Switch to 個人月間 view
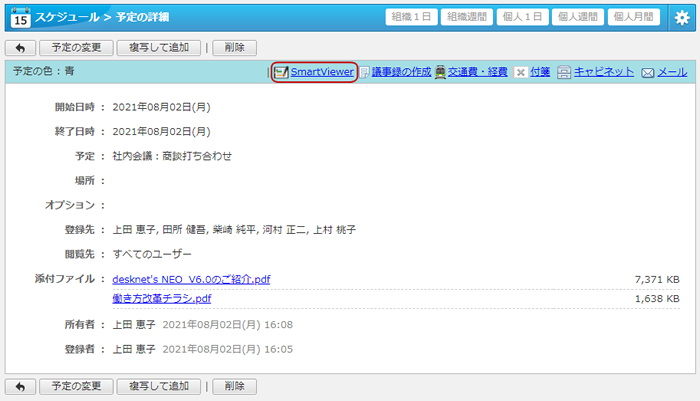Screen dimensions: 700x401 coord(633,17)
